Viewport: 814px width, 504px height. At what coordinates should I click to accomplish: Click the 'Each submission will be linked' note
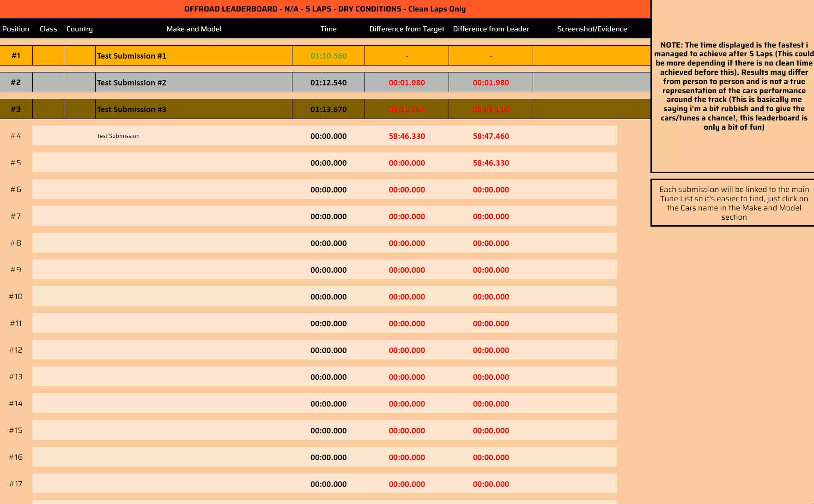[733, 203]
